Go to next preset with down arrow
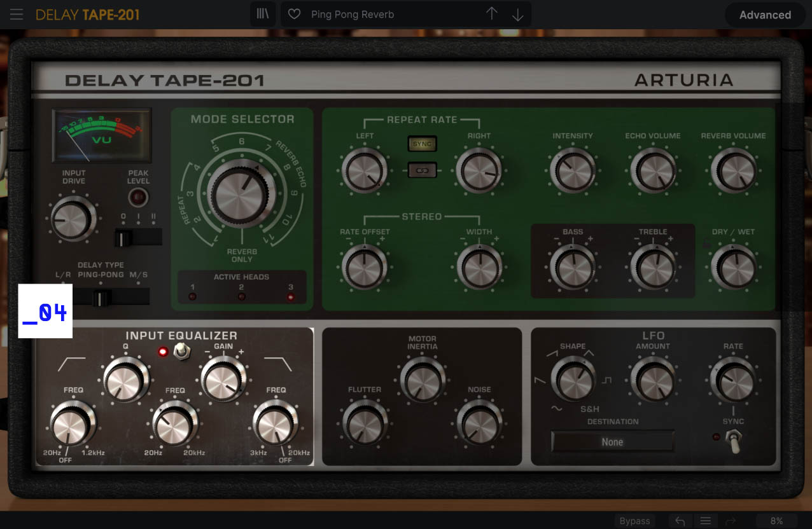This screenshot has width=812, height=529. pyautogui.click(x=518, y=14)
